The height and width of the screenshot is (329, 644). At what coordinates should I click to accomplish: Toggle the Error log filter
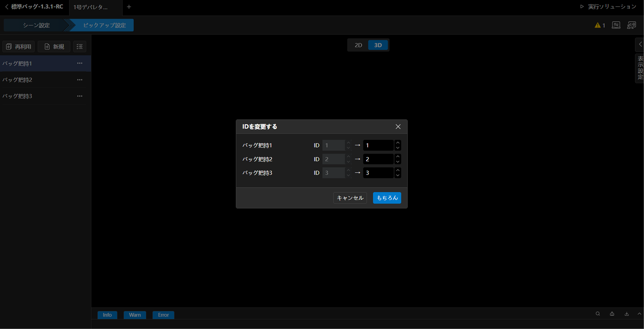163,315
